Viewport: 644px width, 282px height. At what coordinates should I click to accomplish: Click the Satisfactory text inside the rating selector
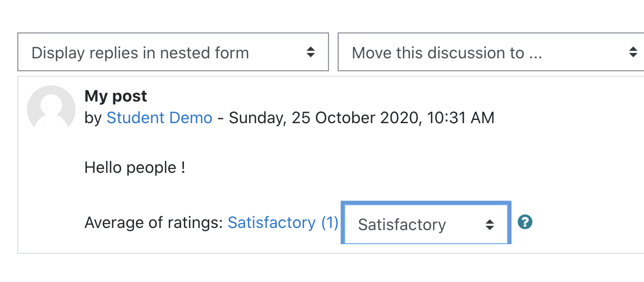pos(402,225)
